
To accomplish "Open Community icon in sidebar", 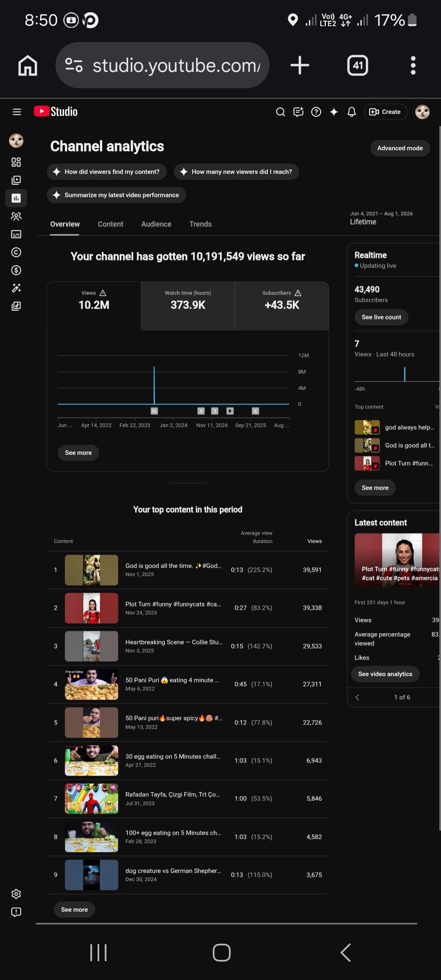I will [x=16, y=216].
